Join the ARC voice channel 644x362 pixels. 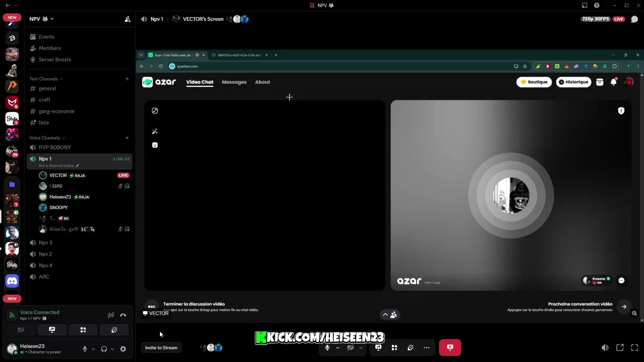click(x=79, y=277)
